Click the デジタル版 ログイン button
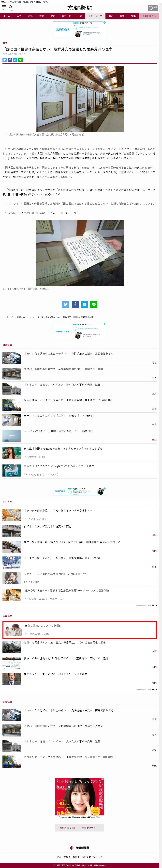 (152, 8)
